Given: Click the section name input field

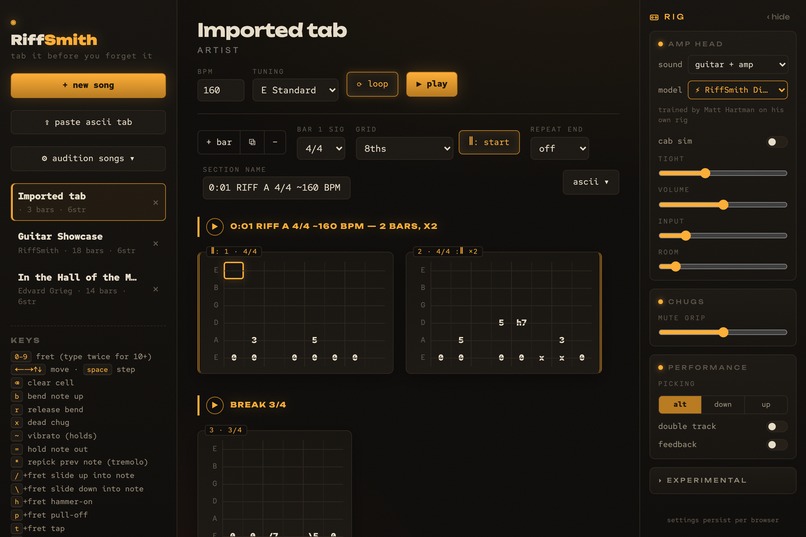Looking at the screenshot, I should coord(276,188).
